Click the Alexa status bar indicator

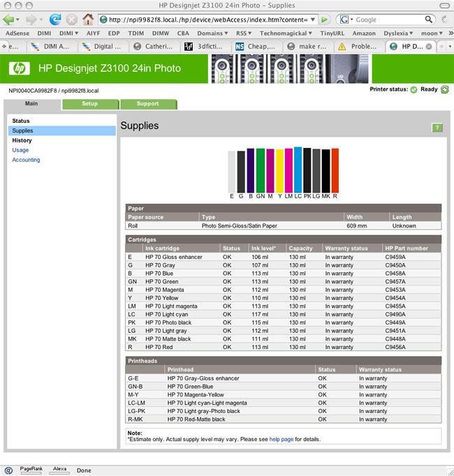(x=59, y=470)
